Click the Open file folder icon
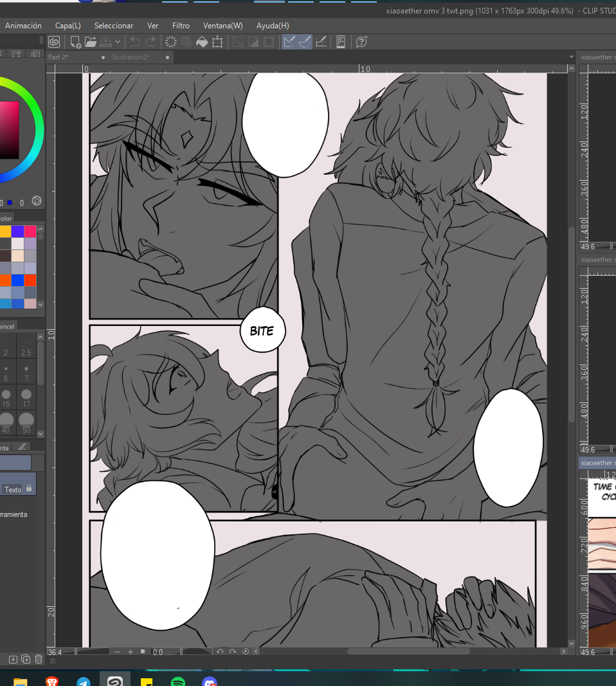 coord(91,42)
